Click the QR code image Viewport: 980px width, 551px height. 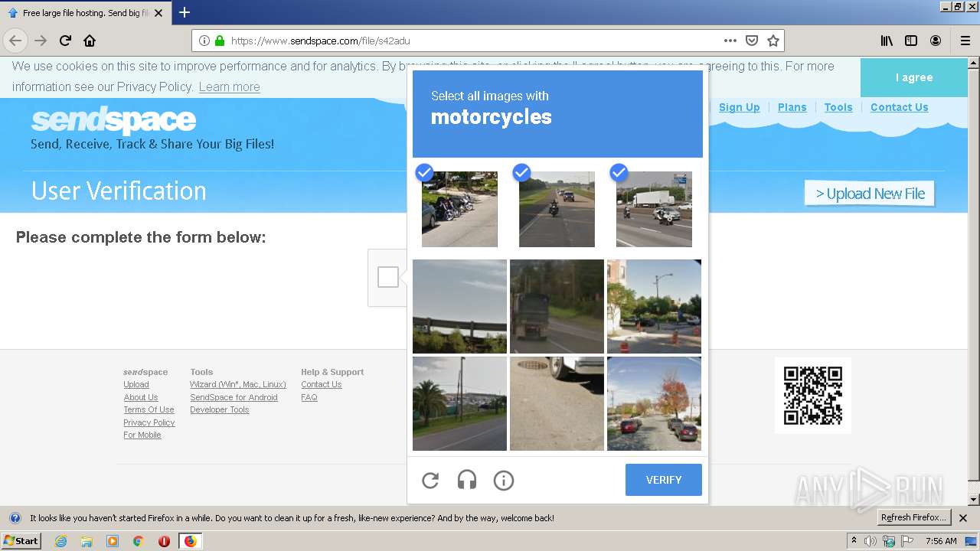pos(813,396)
